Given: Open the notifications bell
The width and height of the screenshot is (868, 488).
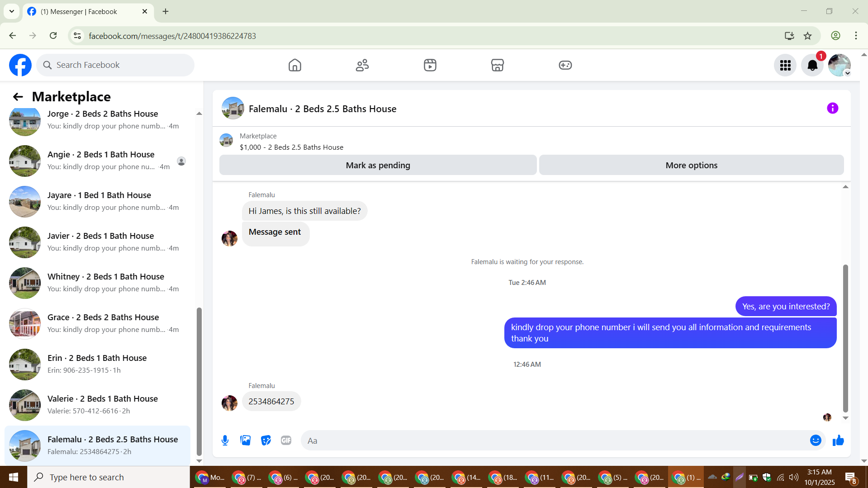Looking at the screenshot, I should pos(812,65).
